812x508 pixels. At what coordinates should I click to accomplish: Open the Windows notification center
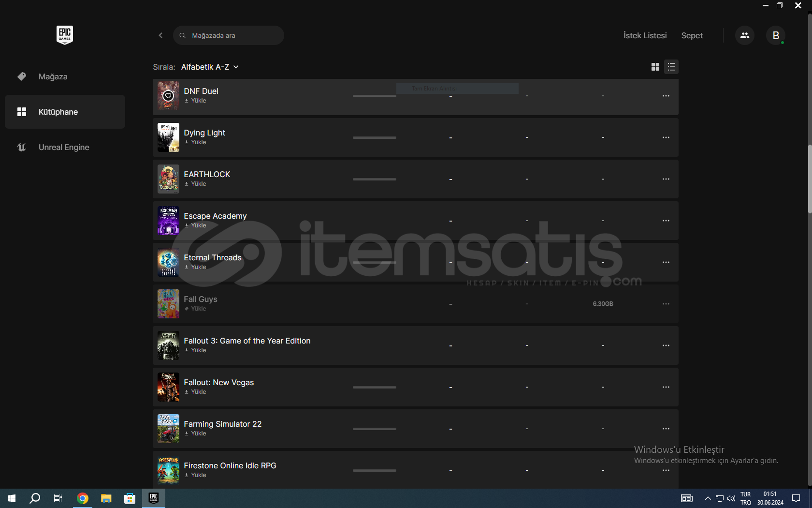tap(796, 498)
